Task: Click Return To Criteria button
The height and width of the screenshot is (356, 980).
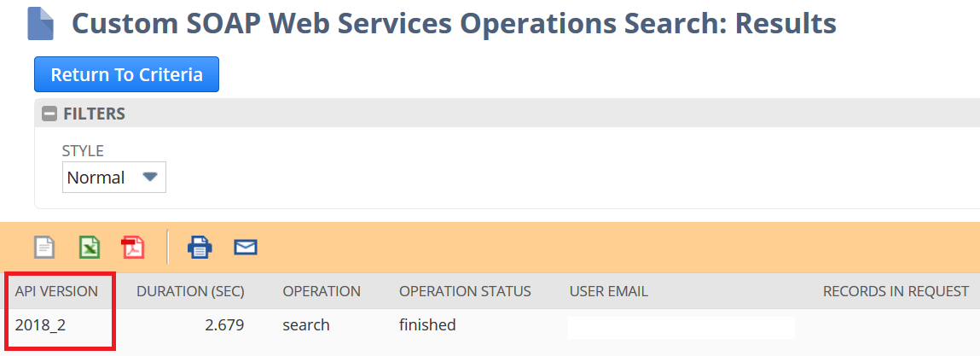Action: [x=126, y=75]
